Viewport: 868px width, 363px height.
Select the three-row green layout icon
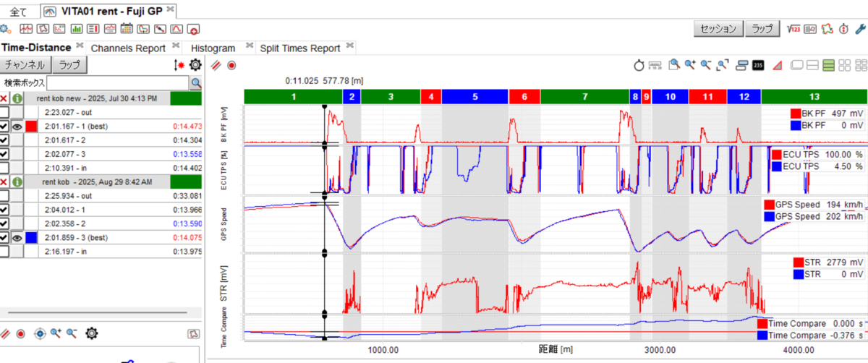click(x=829, y=65)
